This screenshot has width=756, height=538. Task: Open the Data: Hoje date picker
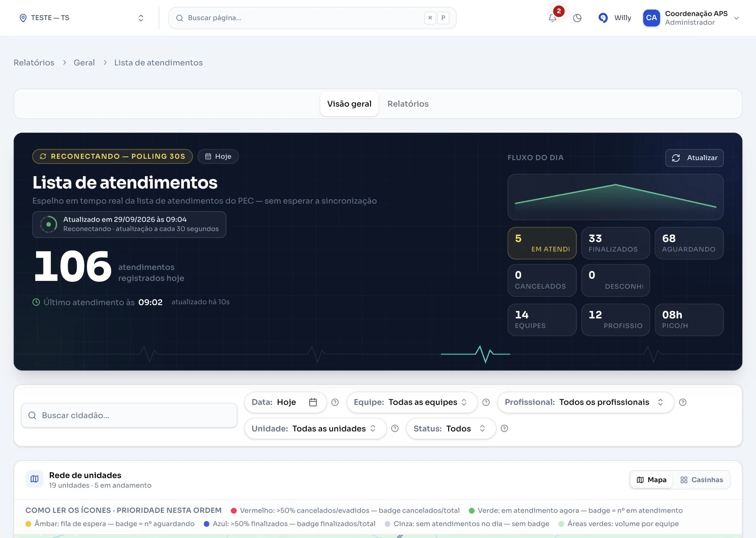[285, 402]
